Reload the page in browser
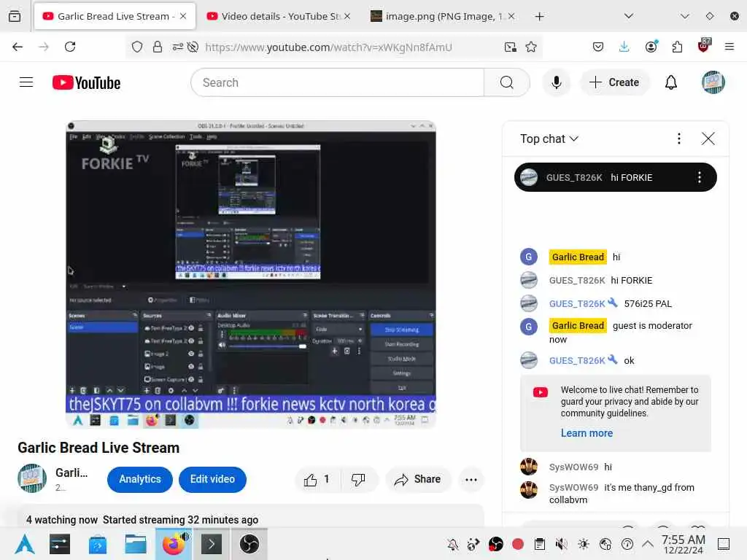 (x=70, y=47)
